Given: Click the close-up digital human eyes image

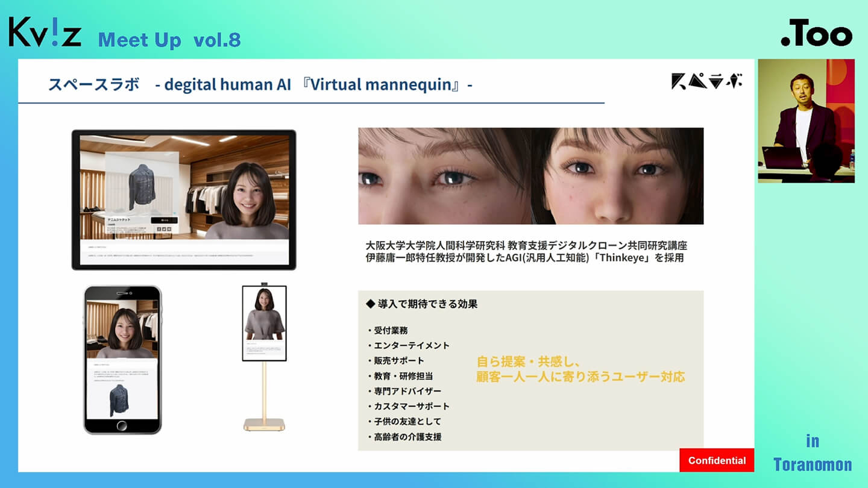Looking at the screenshot, I should (530, 176).
